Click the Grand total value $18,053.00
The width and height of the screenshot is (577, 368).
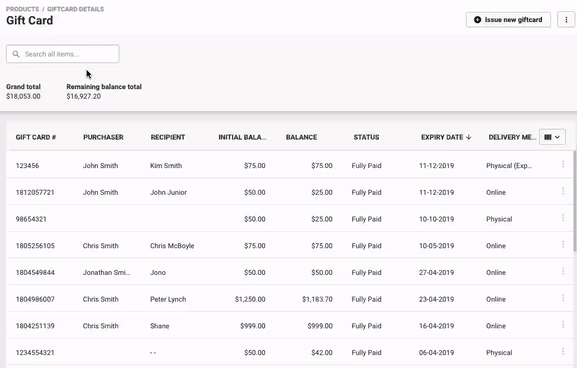tap(23, 96)
